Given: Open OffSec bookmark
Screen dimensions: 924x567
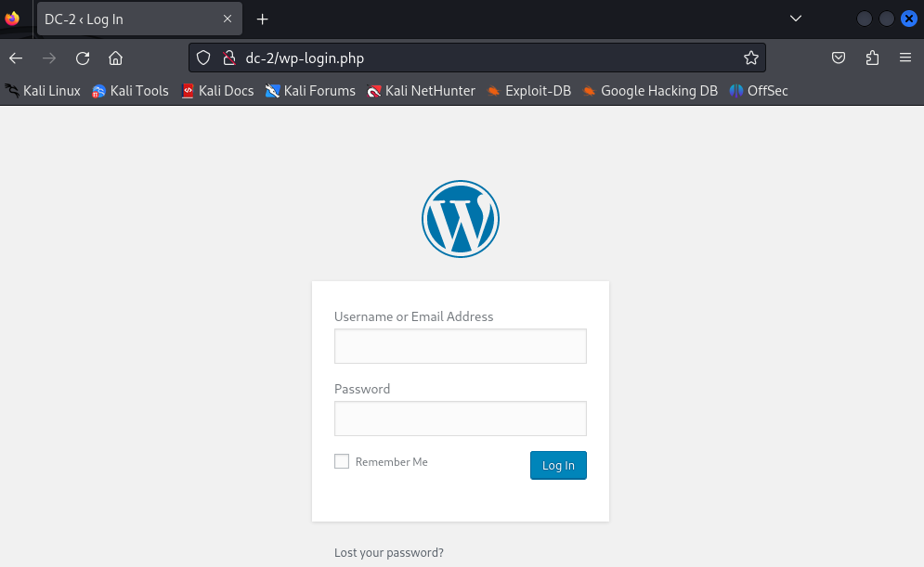Looking at the screenshot, I should pos(759,91).
